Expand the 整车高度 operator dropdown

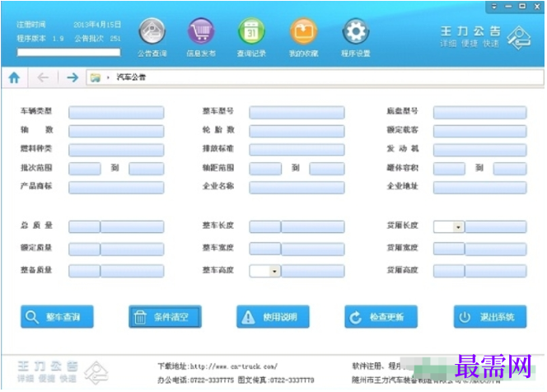274,271
